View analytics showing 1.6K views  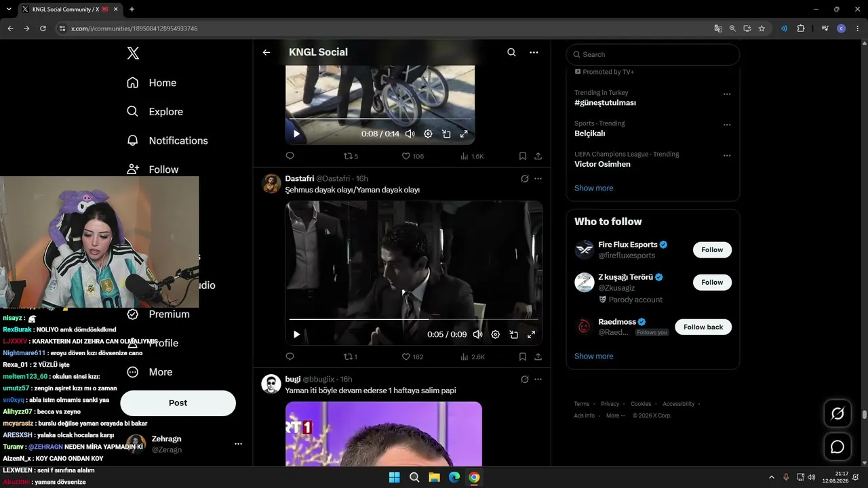472,156
